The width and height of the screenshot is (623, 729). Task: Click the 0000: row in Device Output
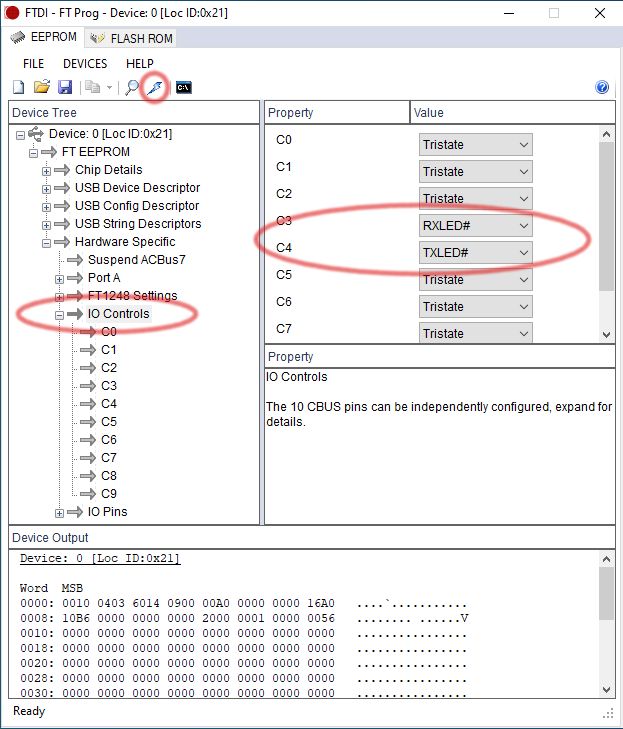coord(244,603)
